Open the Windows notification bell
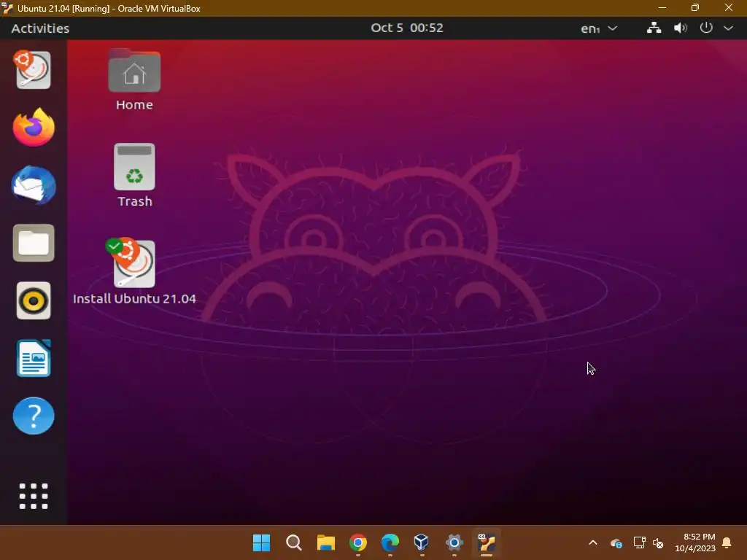 [x=727, y=542]
